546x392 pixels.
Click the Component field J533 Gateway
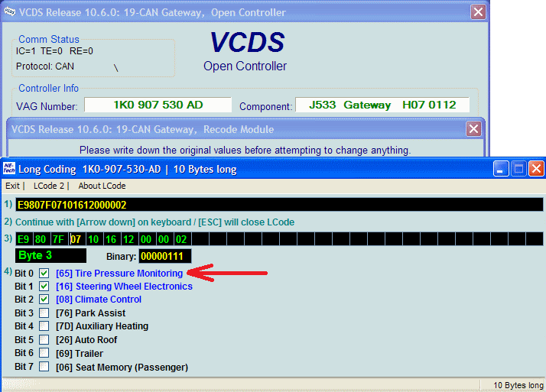coord(382,105)
